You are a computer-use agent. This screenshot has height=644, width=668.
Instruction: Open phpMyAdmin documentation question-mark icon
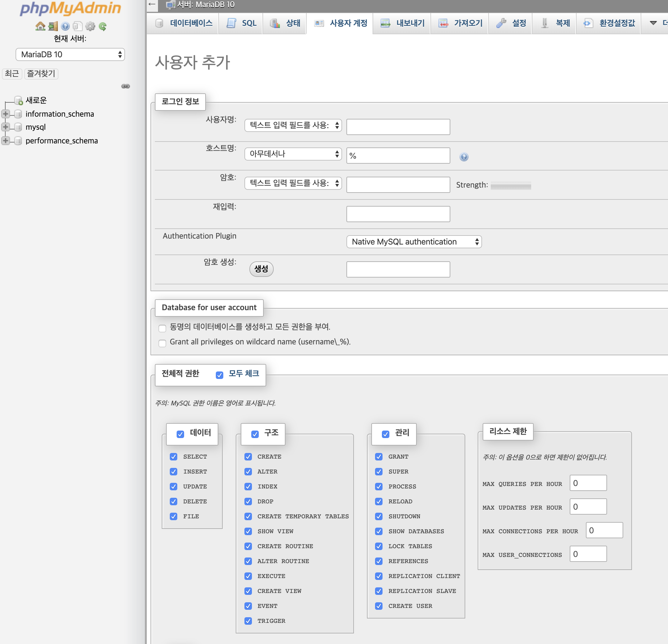coord(65,26)
